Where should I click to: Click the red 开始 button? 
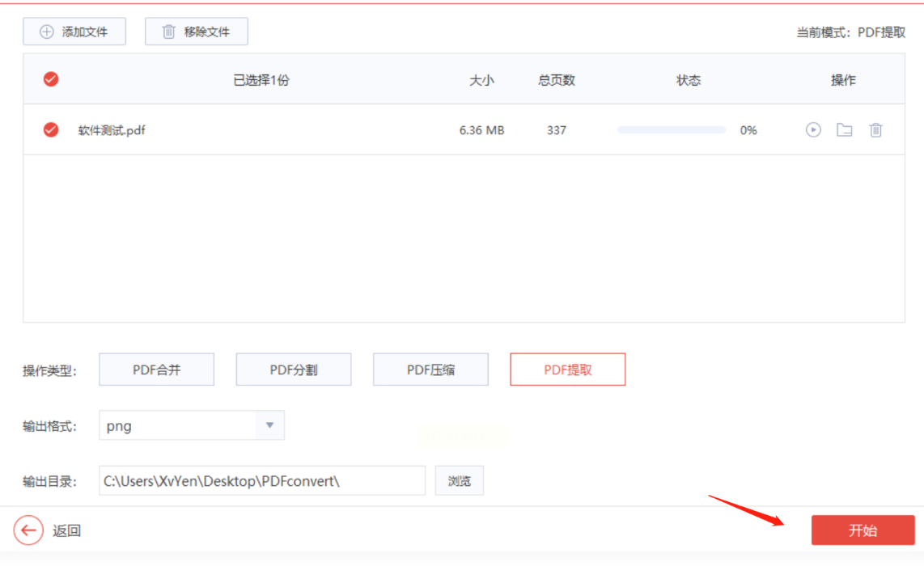point(863,530)
